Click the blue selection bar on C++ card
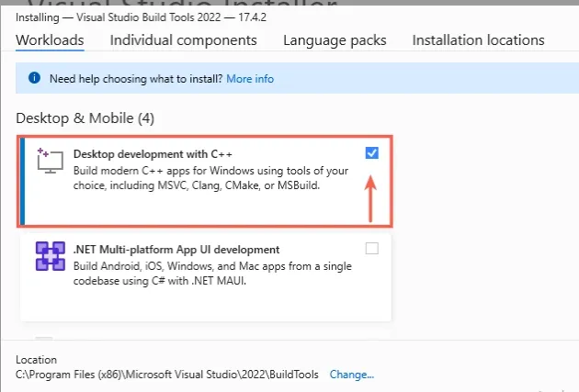 pos(22,180)
